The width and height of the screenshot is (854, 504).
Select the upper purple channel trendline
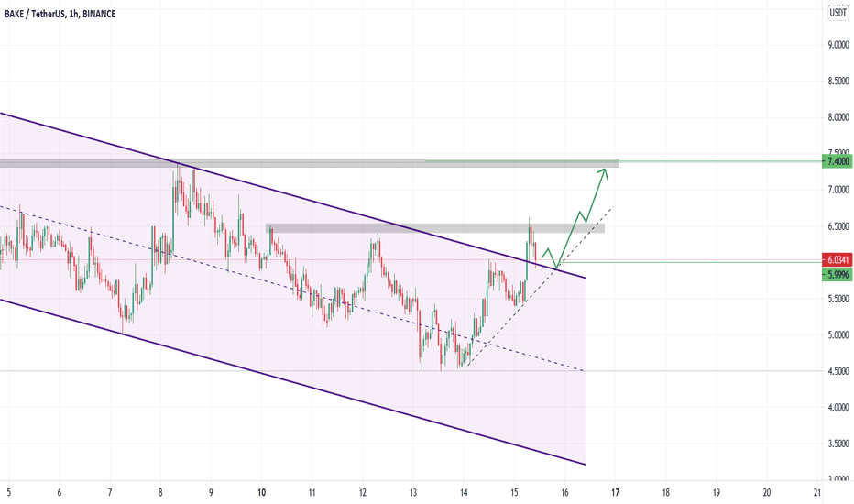292,195
